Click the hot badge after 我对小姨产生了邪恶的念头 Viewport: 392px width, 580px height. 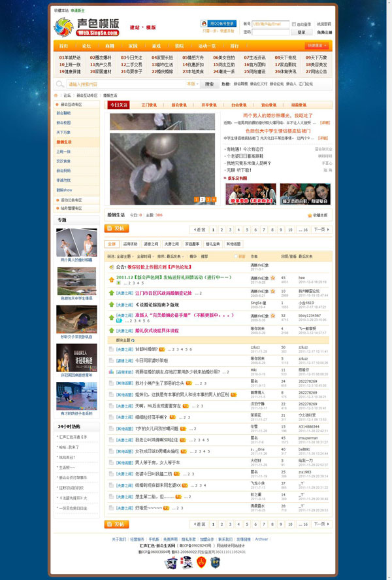click(189, 383)
